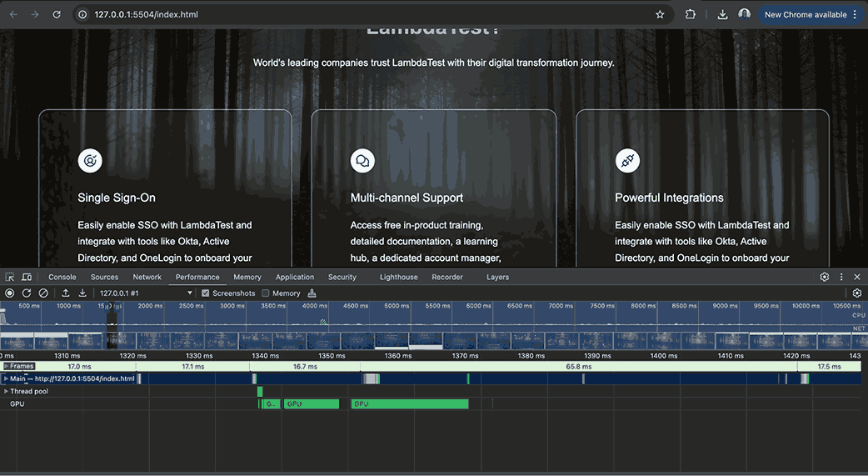Enable the Memory checkbox in Performance toolbar
Viewport: 868px width, 476px height.
click(266, 293)
